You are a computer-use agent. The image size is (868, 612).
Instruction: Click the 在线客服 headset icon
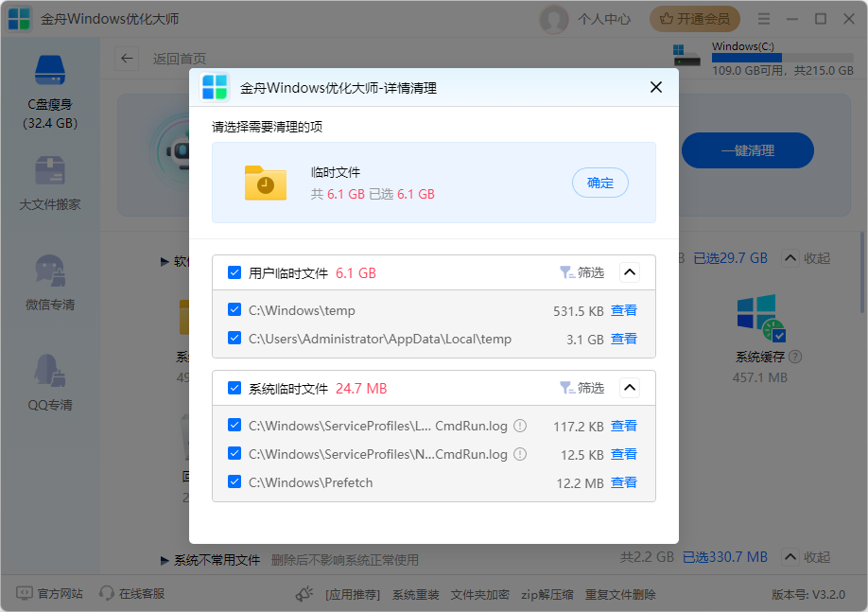(106, 594)
